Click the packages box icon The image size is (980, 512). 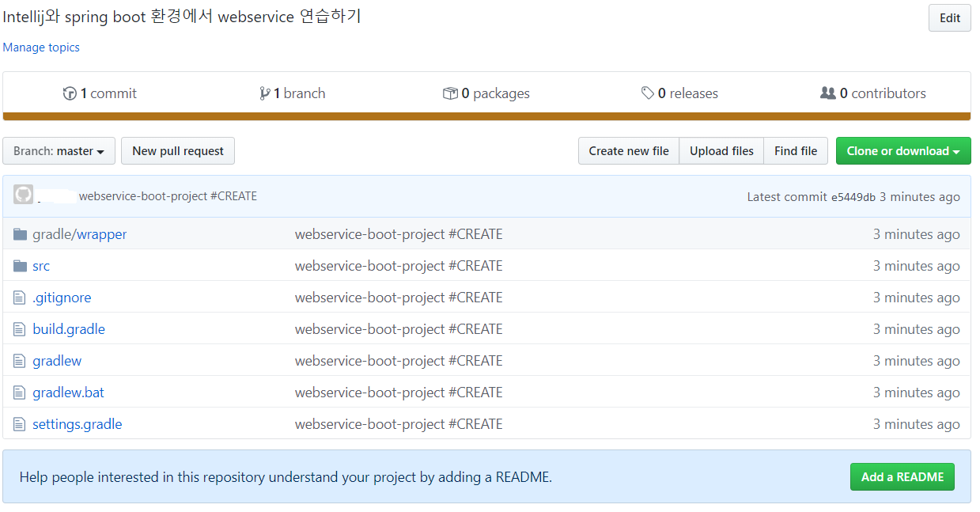click(x=450, y=93)
